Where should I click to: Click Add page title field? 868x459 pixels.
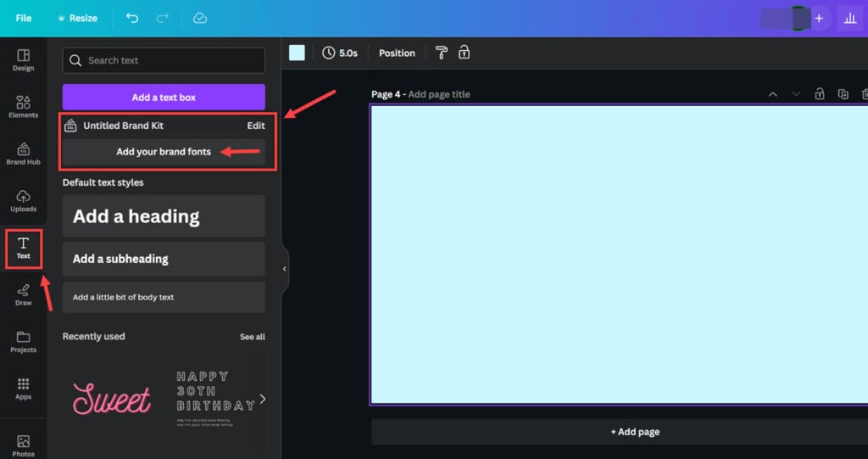(x=439, y=94)
